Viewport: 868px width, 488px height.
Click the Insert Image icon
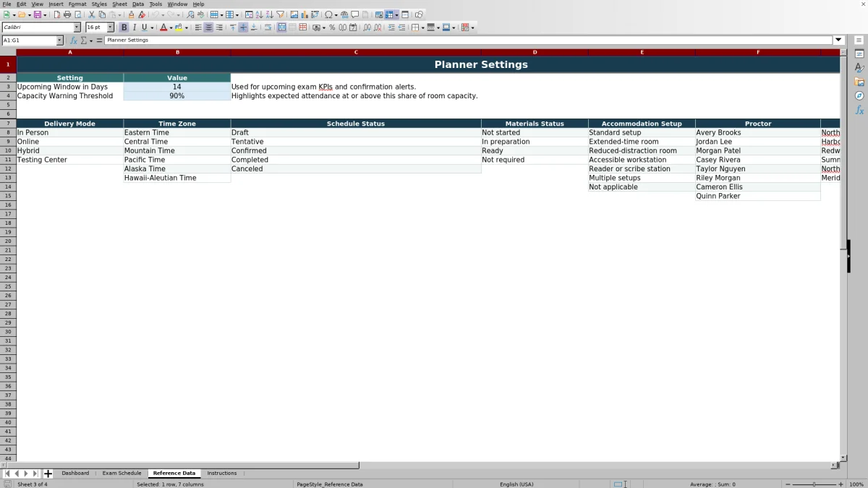point(294,14)
